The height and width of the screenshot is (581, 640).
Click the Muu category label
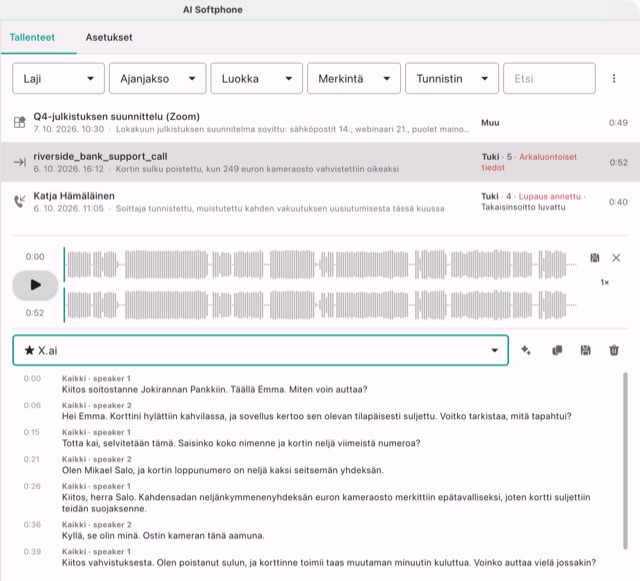tap(490, 123)
